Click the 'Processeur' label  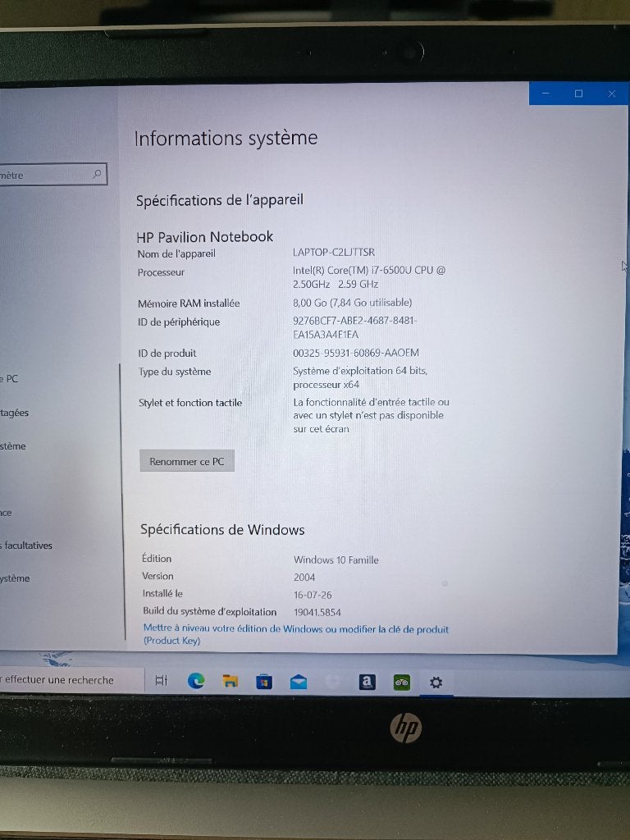(161, 272)
